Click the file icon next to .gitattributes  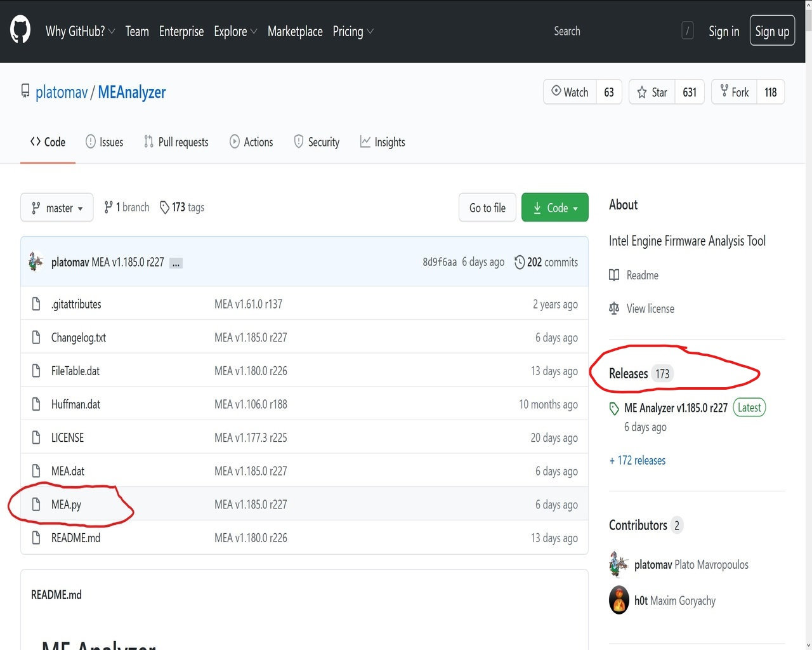pos(36,304)
